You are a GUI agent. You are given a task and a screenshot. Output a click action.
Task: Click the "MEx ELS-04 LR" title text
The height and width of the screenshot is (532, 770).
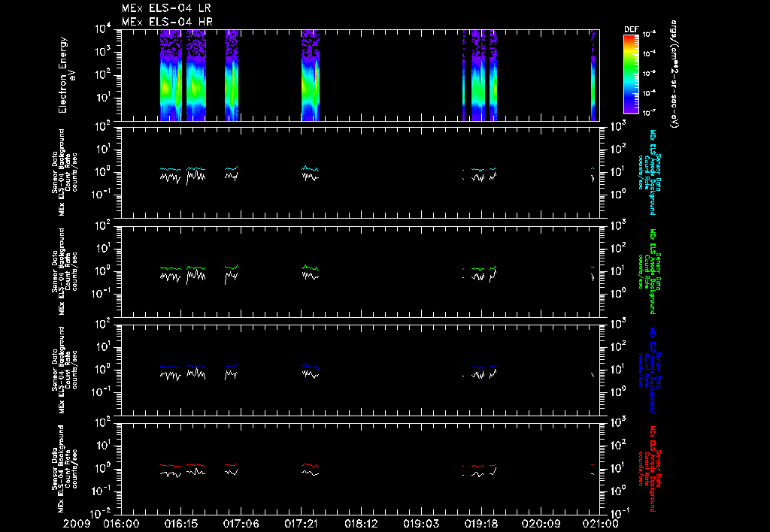click(166, 8)
